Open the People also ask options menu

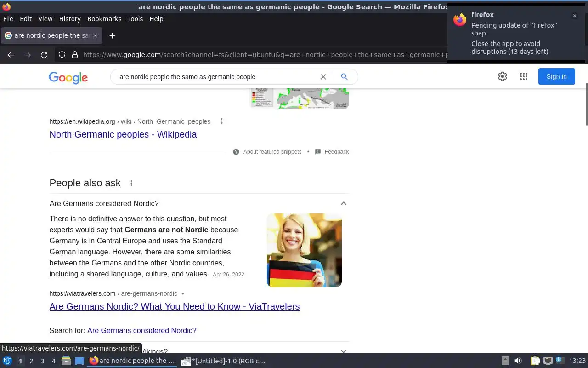tap(131, 183)
